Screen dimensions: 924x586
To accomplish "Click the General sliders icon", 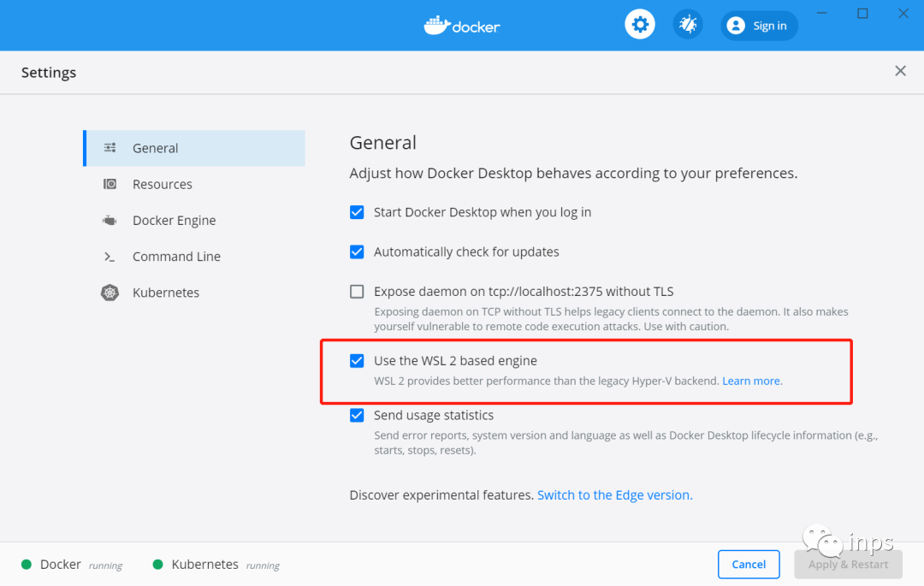I will 110,148.
